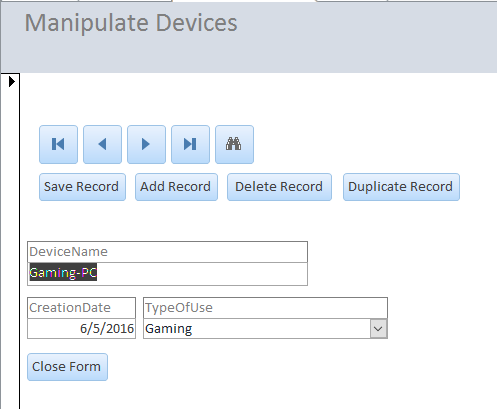Click the black record selector arrow

tap(12, 81)
